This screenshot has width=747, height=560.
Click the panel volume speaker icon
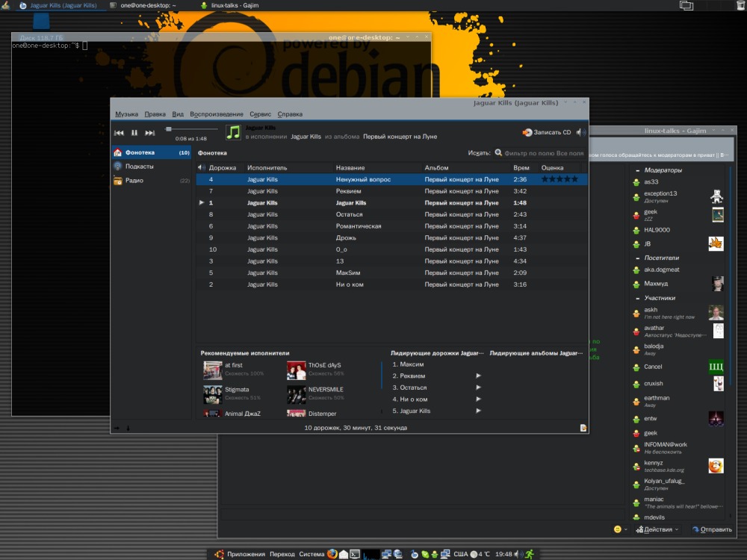point(518,554)
